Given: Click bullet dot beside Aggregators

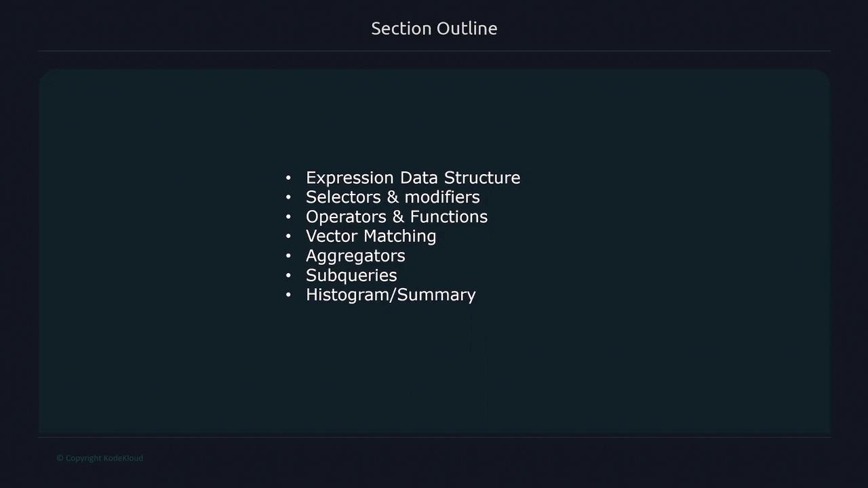Looking at the screenshot, I should point(288,256).
